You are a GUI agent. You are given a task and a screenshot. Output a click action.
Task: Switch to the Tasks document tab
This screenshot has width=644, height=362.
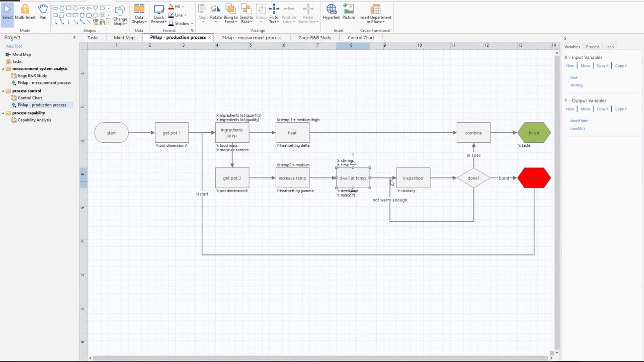click(93, 38)
